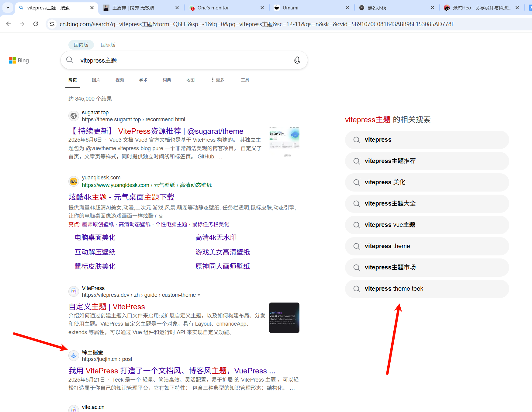
Task: Open the 地图 search category
Action: 190,80
